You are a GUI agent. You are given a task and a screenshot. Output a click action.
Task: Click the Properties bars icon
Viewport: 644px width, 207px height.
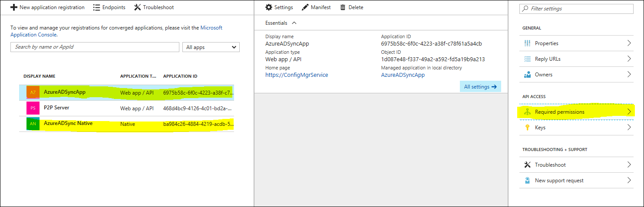pos(527,43)
